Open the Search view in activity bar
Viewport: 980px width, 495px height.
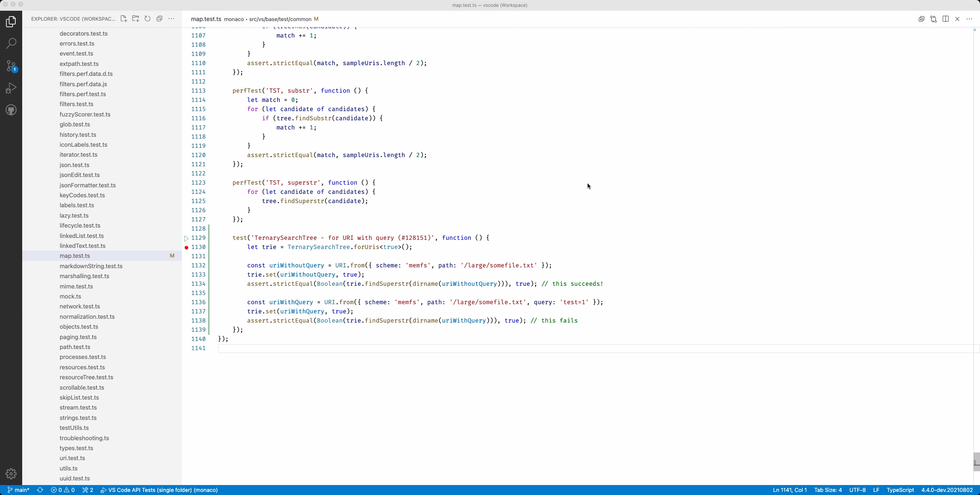11,43
